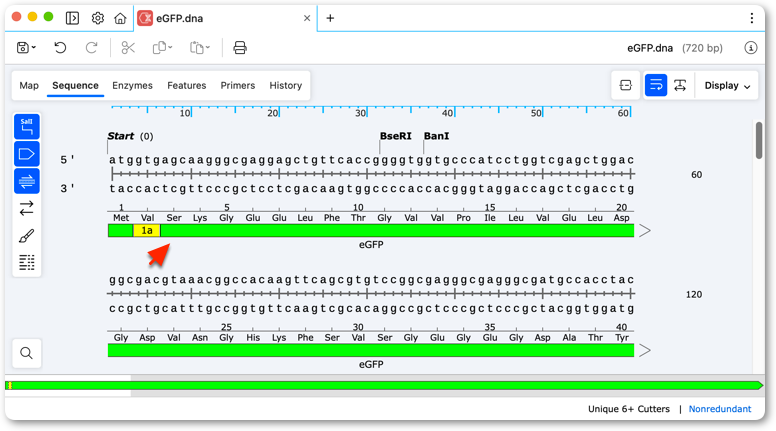The image size is (776, 431).
Task: Toggle the line wrap view button
Action: 656,86
